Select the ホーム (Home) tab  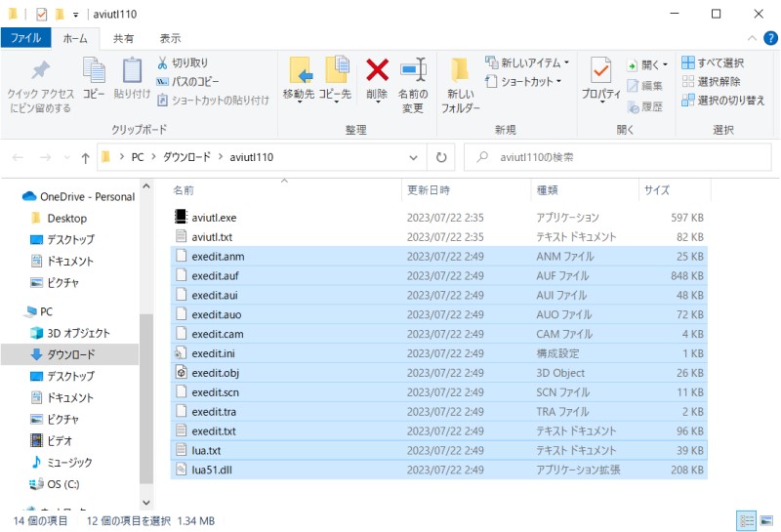tap(75, 38)
